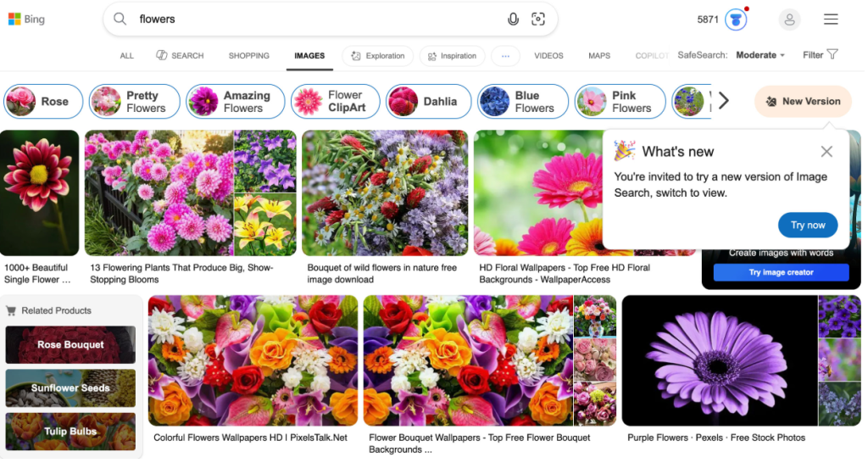Switch to the Shopping tab

coord(248,56)
